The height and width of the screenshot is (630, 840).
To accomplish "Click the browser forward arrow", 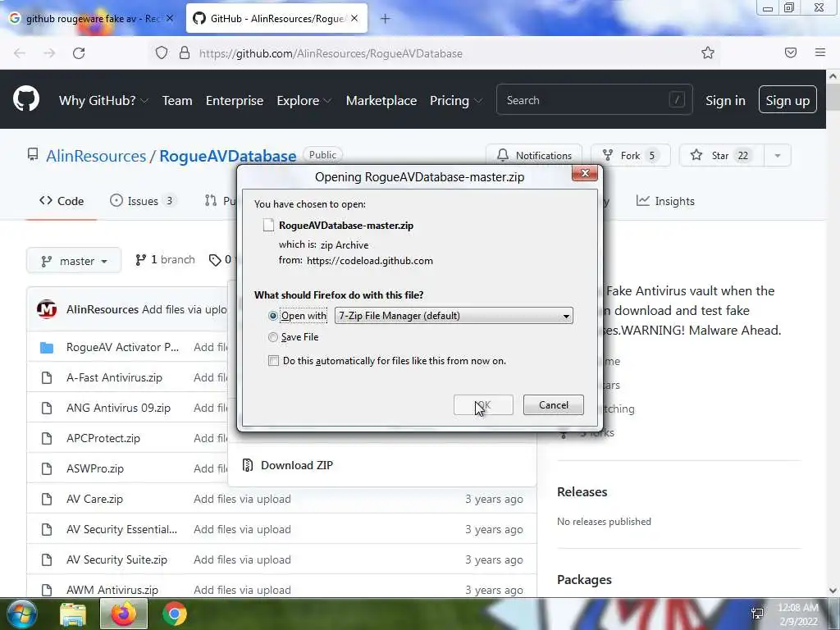I will point(49,53).
